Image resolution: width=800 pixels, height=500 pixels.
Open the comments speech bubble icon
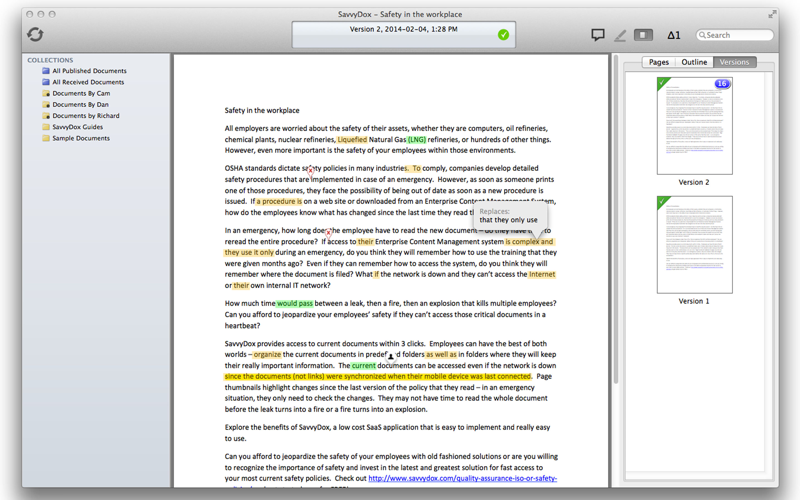tap(597, 35)
